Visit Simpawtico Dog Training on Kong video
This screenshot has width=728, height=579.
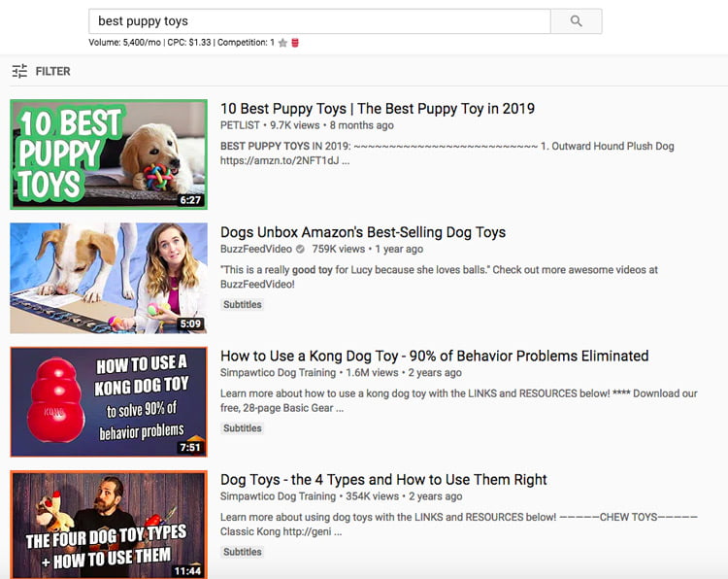click(279, 373)
